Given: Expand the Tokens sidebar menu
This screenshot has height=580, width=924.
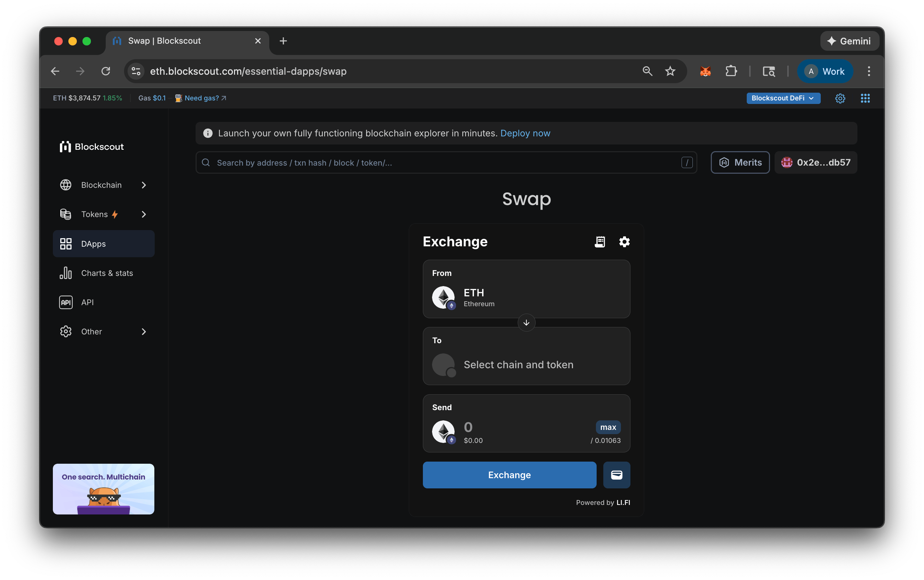Looking at the screenshot, I should [104, 215].
